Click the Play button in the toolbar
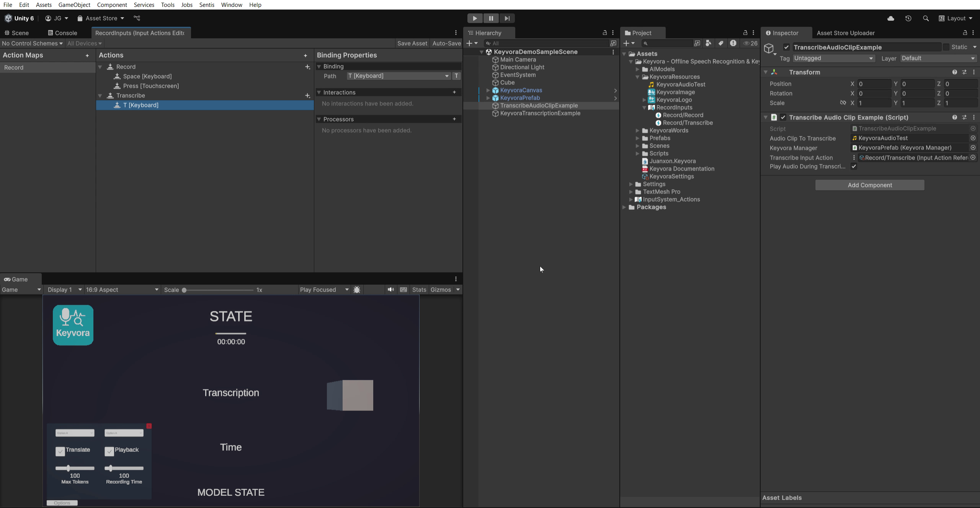 [475, 18]
